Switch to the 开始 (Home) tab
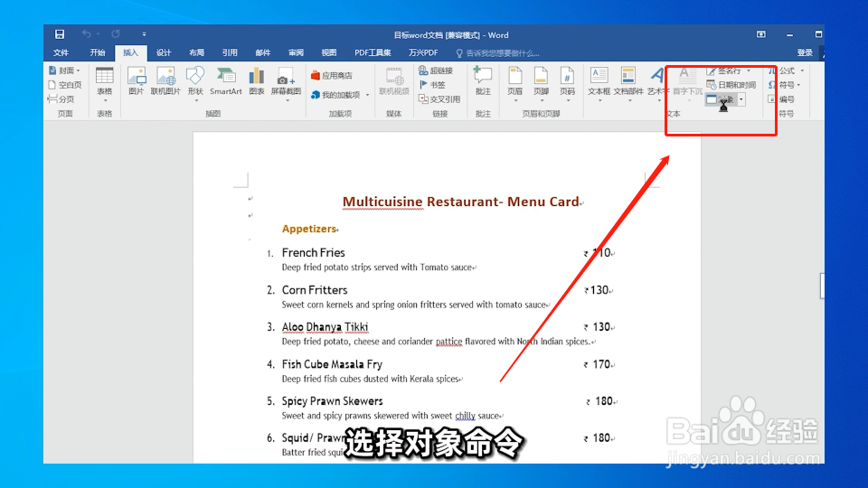The image size is (868, 488). [x=98, y=52]
